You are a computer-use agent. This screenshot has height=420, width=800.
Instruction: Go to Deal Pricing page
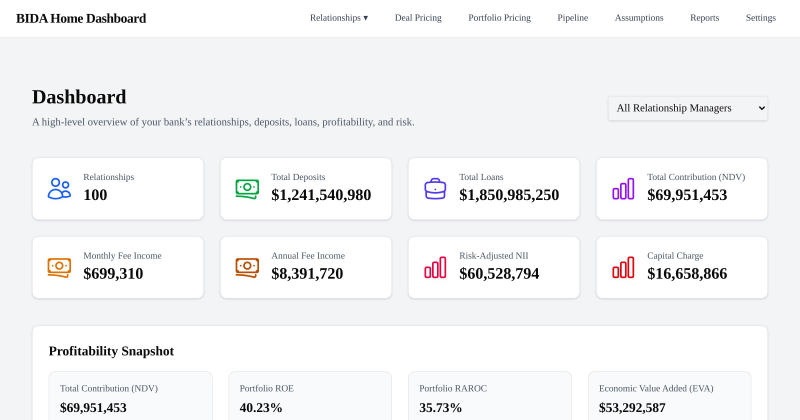(418, 18)
